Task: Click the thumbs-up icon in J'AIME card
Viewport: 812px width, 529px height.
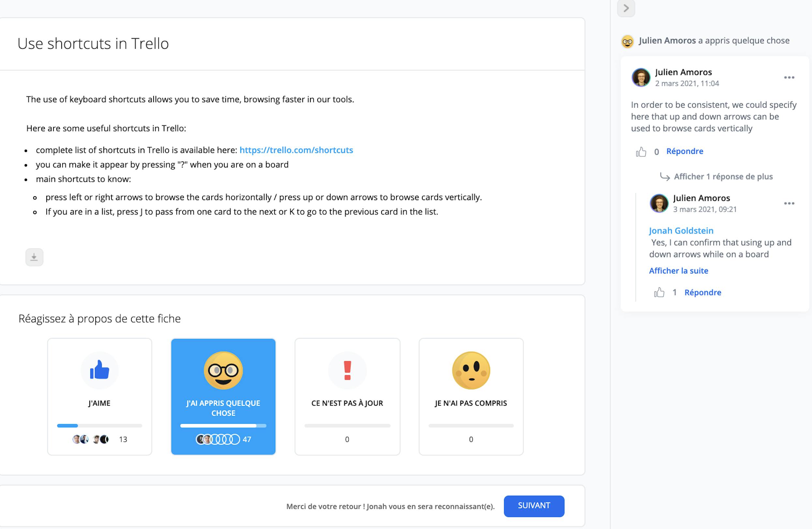Action: click(x=99, y=370)
